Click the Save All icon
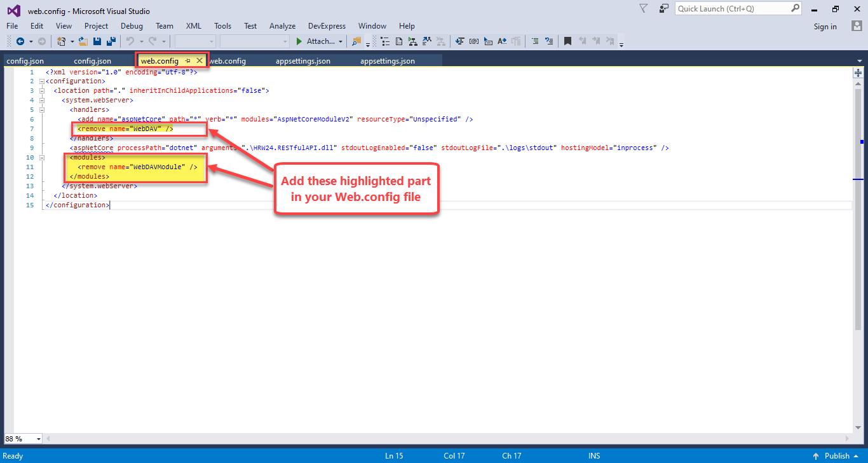 pos(111,41)
